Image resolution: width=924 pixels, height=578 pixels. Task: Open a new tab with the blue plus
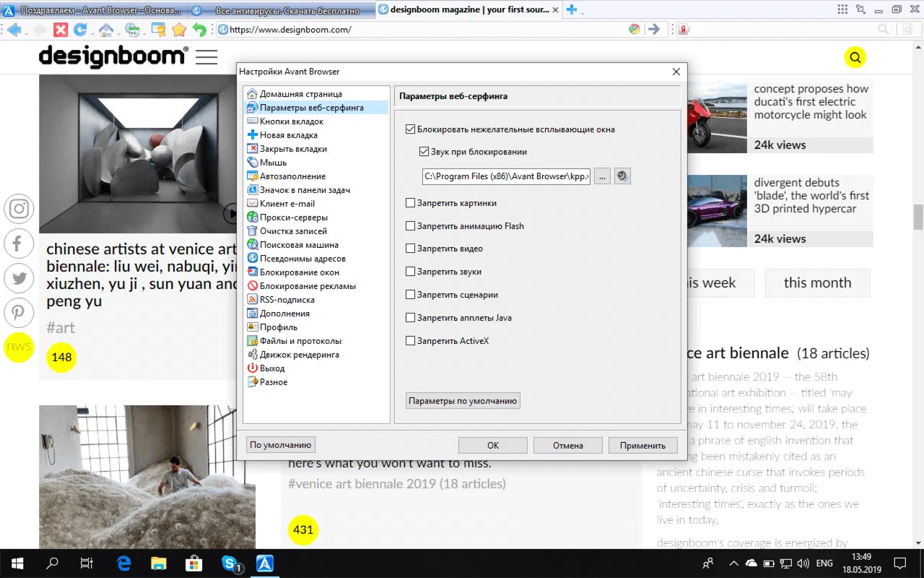click(x=571, y=10)
